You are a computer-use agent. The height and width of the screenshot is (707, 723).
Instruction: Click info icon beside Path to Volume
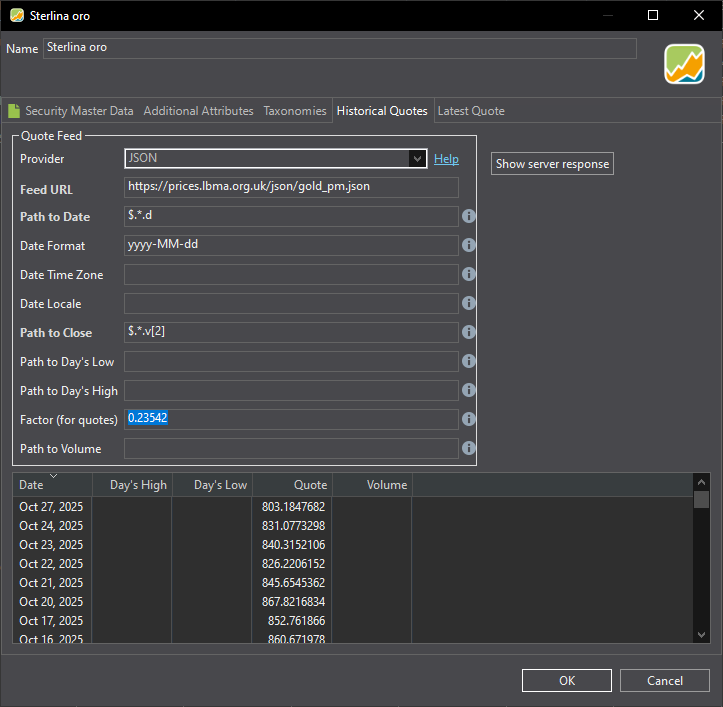[468, 448]
